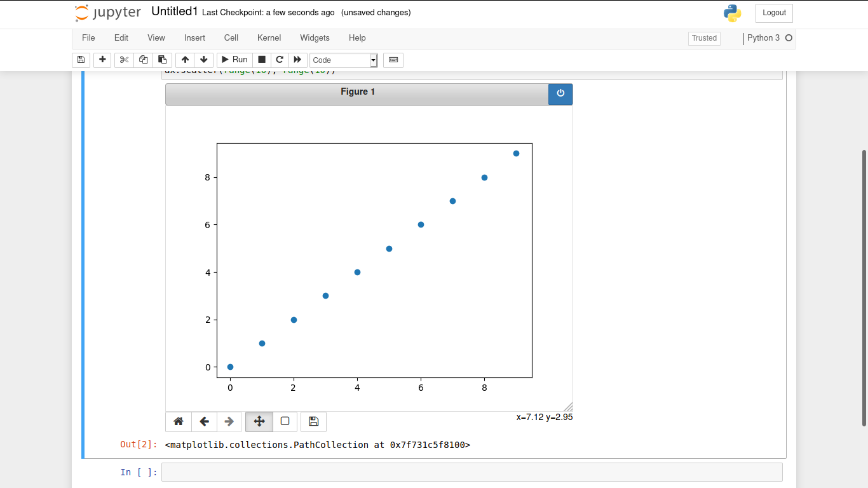This screenshot has width=868, height=488.
Task: Insert a cell below with plus icon
Action: (x=102, y=60)
